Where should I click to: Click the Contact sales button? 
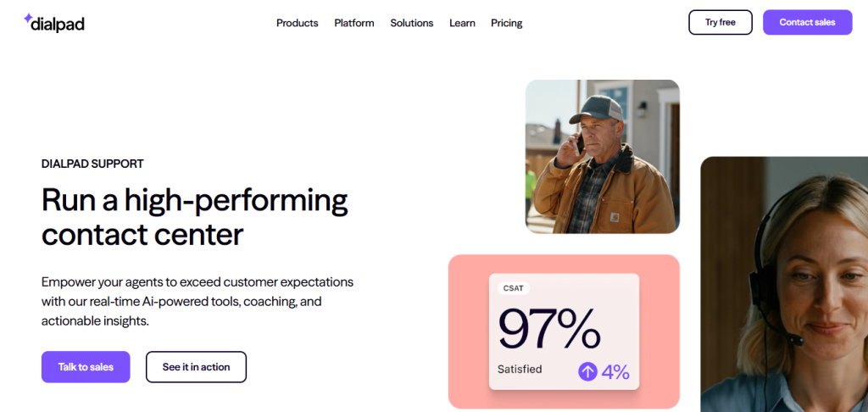pos(807,23)
